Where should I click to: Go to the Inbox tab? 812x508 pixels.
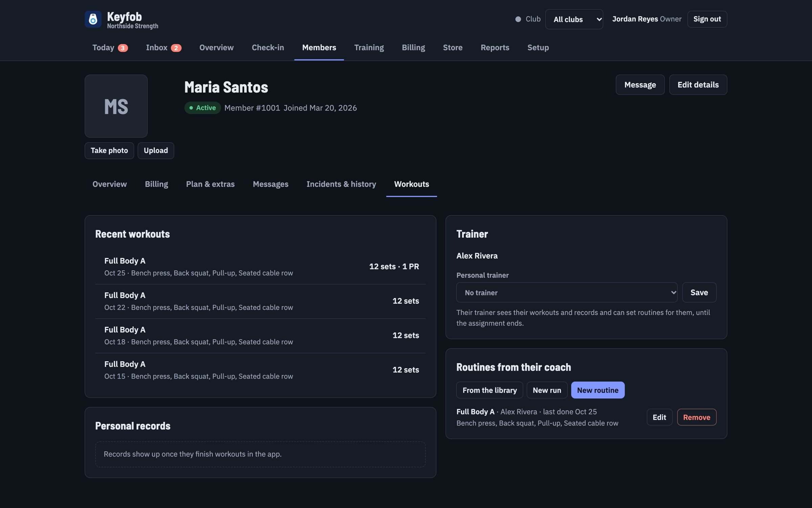tap(163, 47)
